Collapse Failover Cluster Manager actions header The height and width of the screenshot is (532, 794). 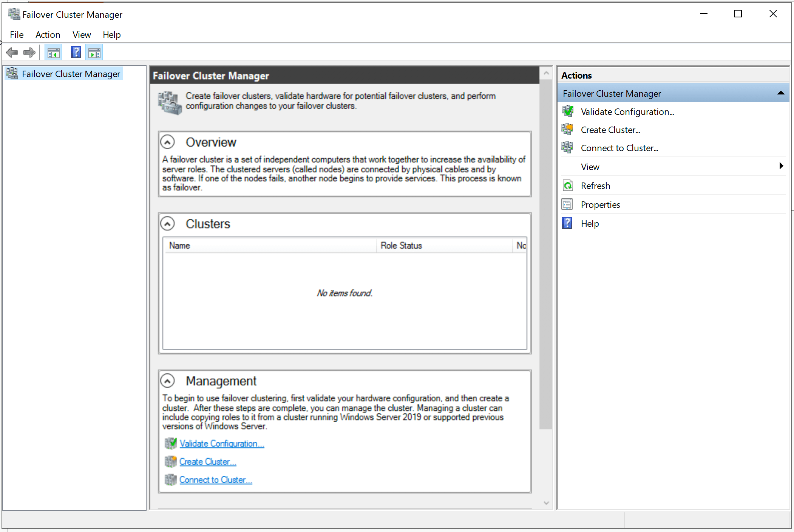780,93
